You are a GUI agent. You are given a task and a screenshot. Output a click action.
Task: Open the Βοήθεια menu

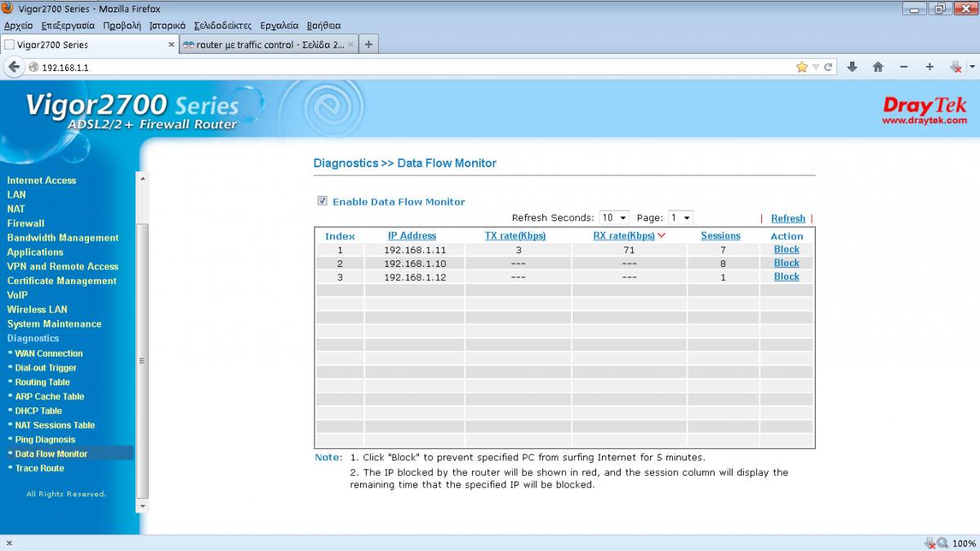pos(324,25)
